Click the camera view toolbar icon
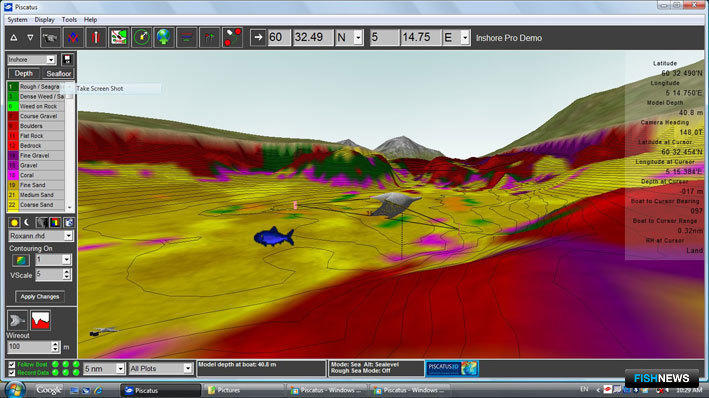 point(50,38)
